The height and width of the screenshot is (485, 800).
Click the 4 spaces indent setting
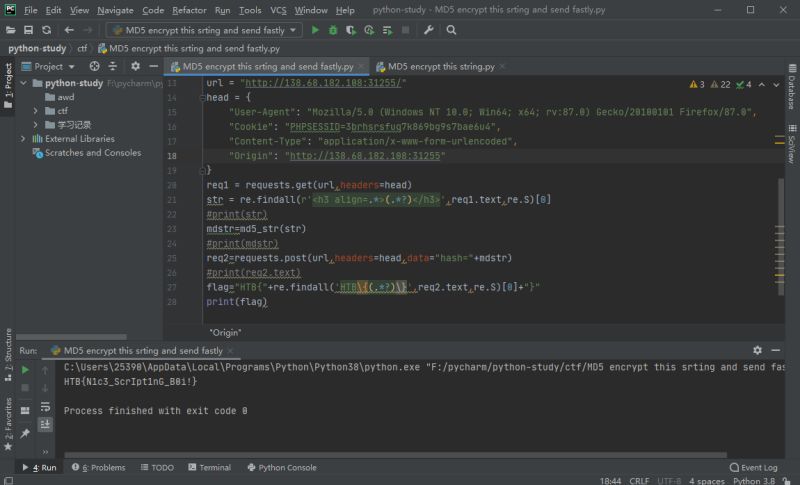pos(707,481)
